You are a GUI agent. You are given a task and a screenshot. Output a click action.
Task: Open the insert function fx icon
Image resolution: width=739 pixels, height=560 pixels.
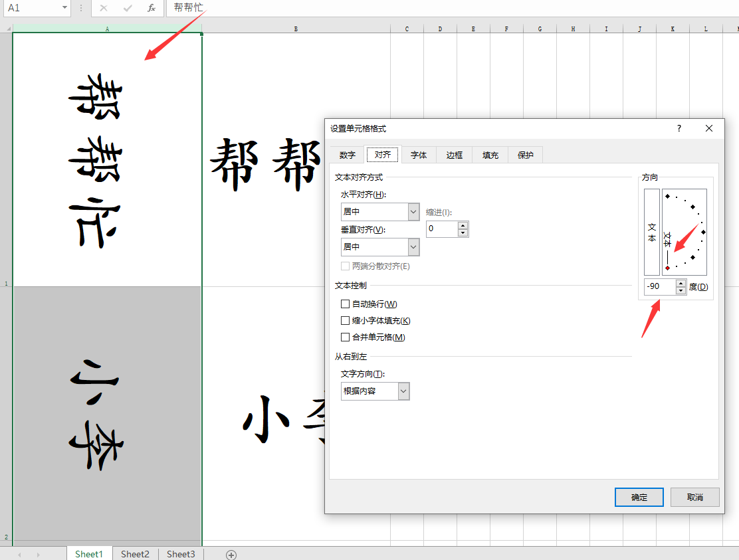[152, 8]
